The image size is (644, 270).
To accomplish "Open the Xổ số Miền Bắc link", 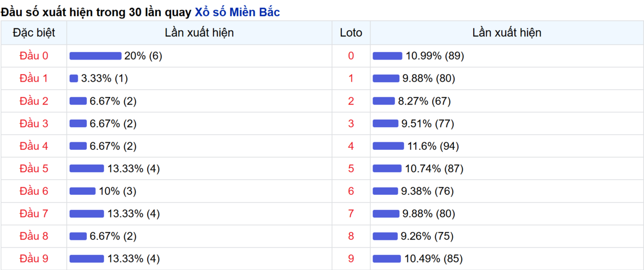I will point(237,12).
